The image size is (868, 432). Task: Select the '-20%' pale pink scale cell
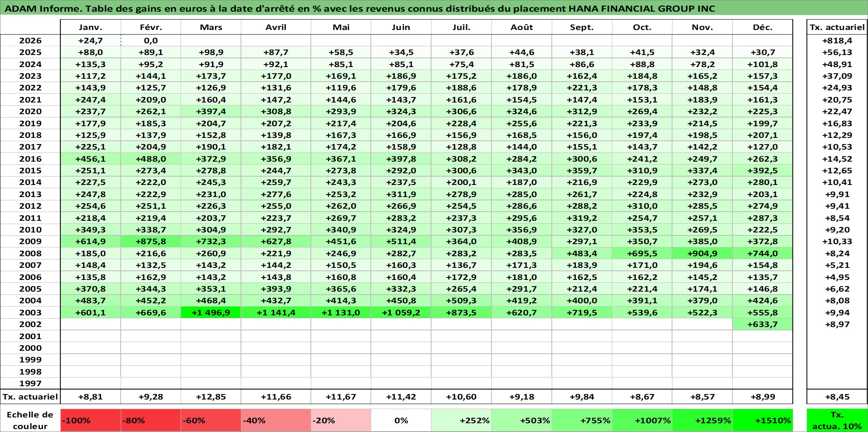point(341,420)
